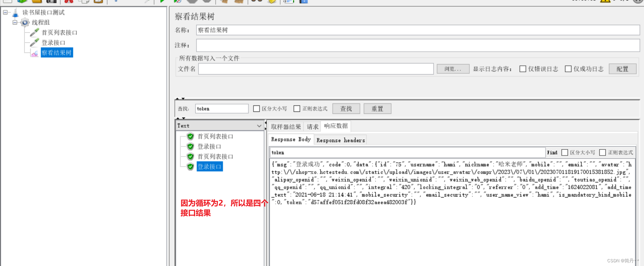
Task: Click the pipette icon beside 首页列表接口 in test plan tree
Action: pos(35,33)
